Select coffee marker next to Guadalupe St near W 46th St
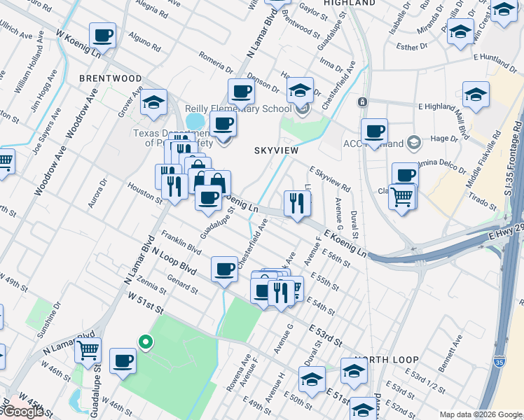The height and width of the screenshot is (420, 524). [x=123, y=363]
